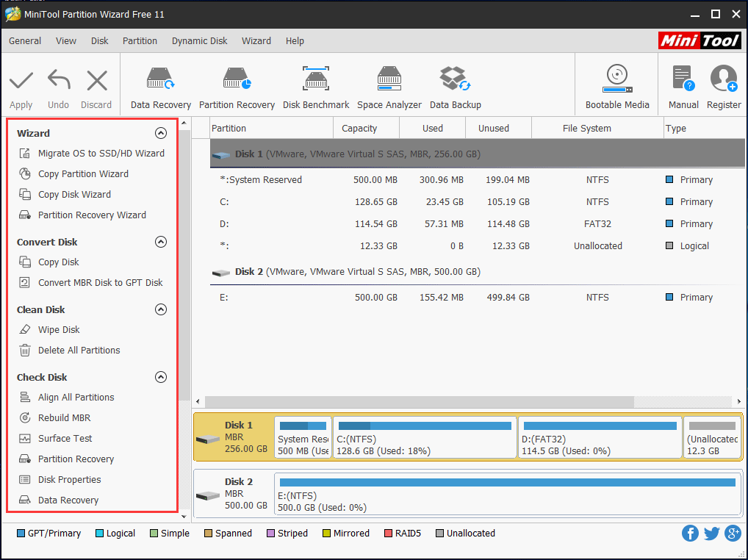Open the Dynamic Disk menu
The width and height of the screenshot is (748, 560).
point(199,41)
